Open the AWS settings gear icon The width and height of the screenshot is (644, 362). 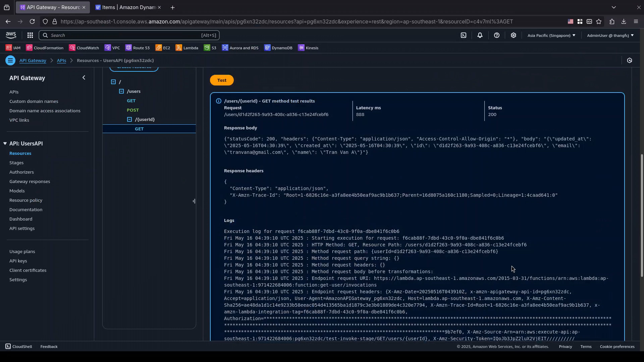[514, 35]
